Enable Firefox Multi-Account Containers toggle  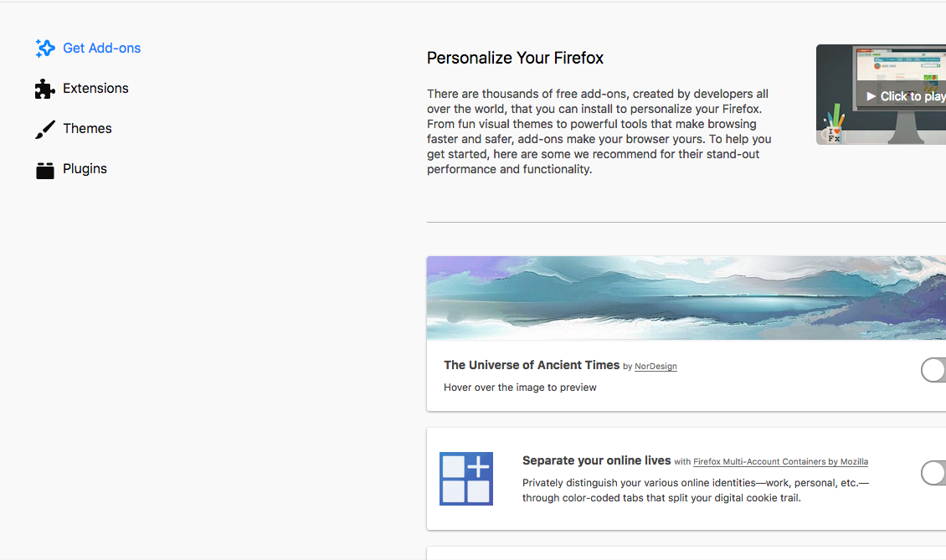(x=933, y=473)
